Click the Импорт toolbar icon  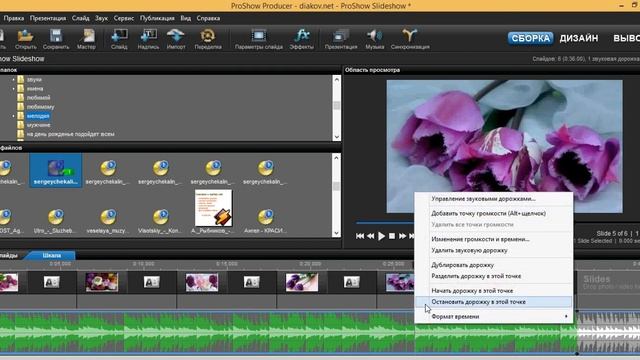pyautogui.click(x=176, y=39)
